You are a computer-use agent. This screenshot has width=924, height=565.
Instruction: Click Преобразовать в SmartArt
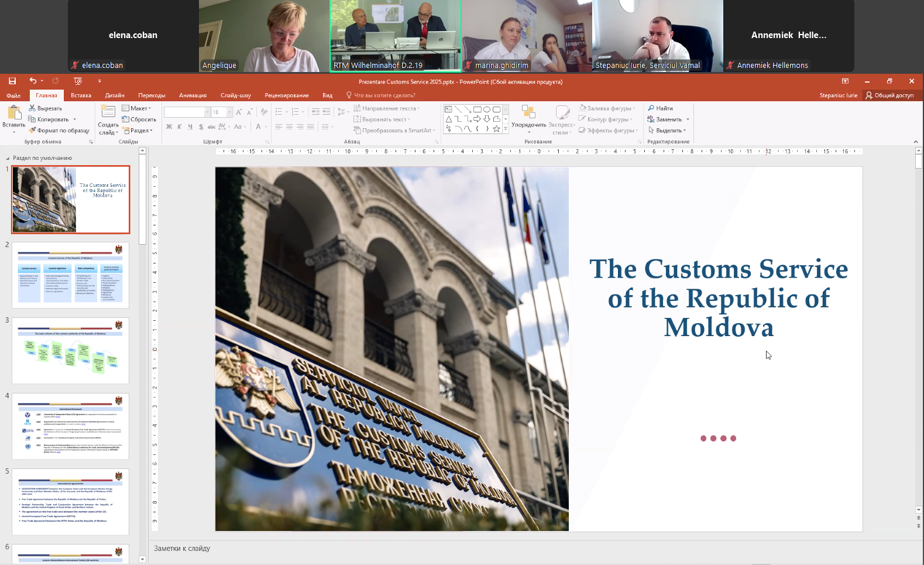point(394,131)
